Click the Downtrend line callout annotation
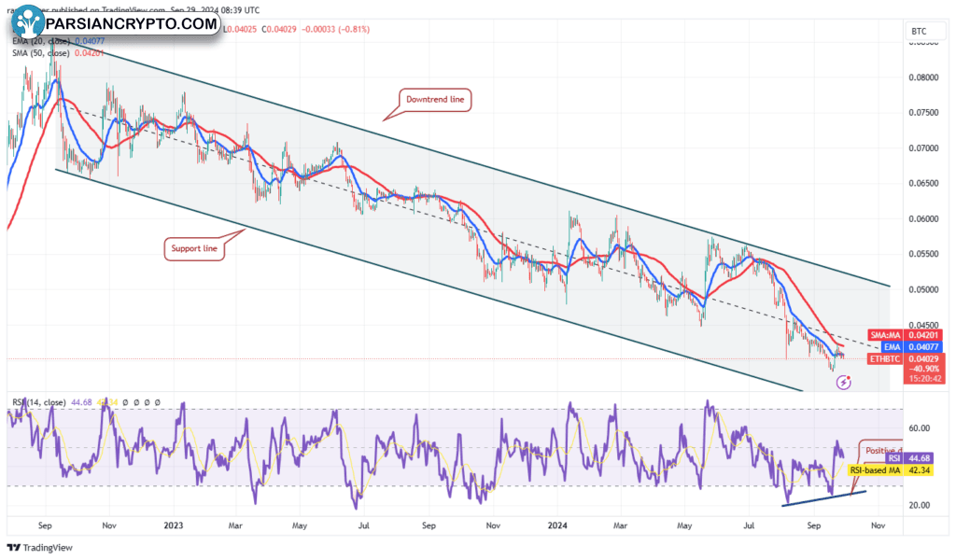Screen dimensions: 956x560 [435, 99]
